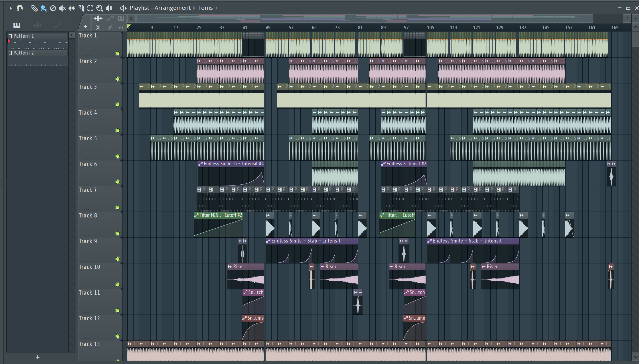Viewport: 639px width, 364px height.
Task: Select the Mute tool
Action: [62, 8]
